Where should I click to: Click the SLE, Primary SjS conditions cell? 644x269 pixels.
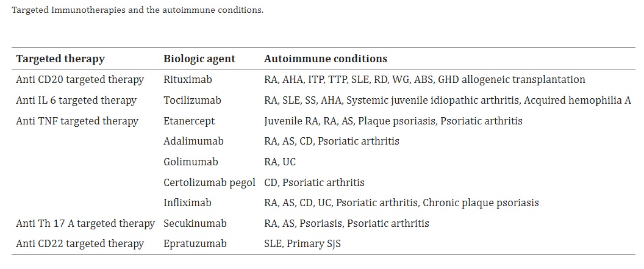(x=302, y=244)
